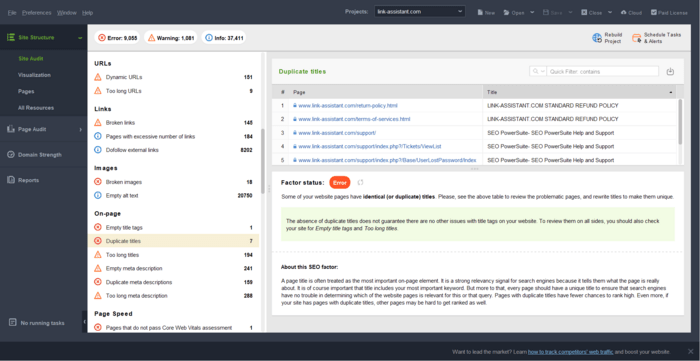Click the audit factors list scrollbar
700x361 pixels.
[263, 161]
